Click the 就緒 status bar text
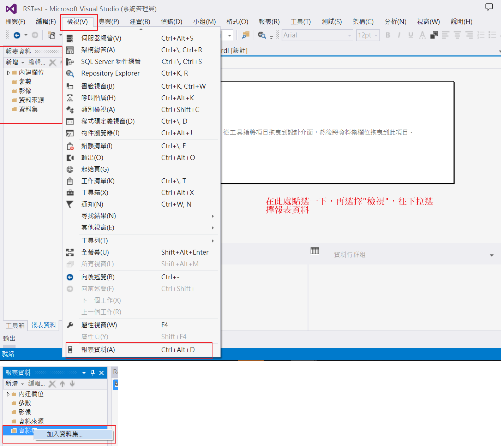Screen dimensions: 504x446 (8, 354)
